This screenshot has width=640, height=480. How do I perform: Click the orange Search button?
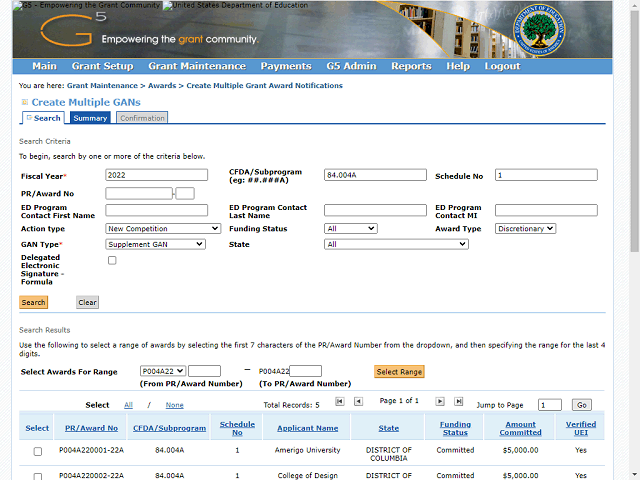pyautogui.click(x=33, y=302)
